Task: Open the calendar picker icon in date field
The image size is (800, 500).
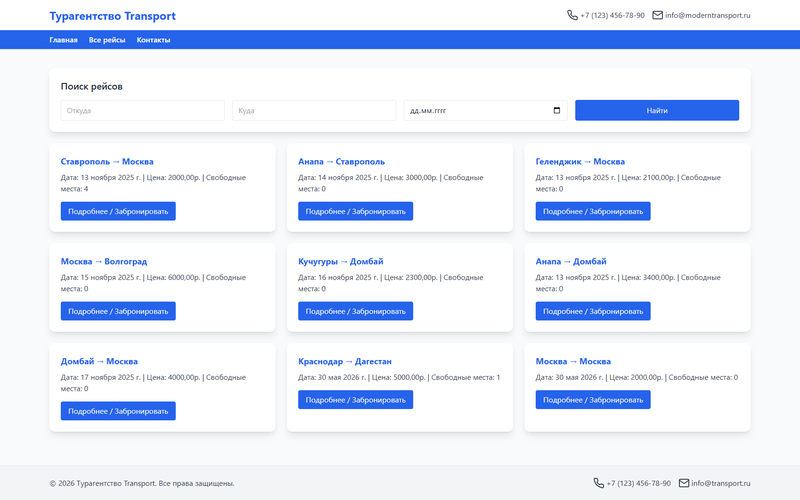Action: [x=557, y=110]
